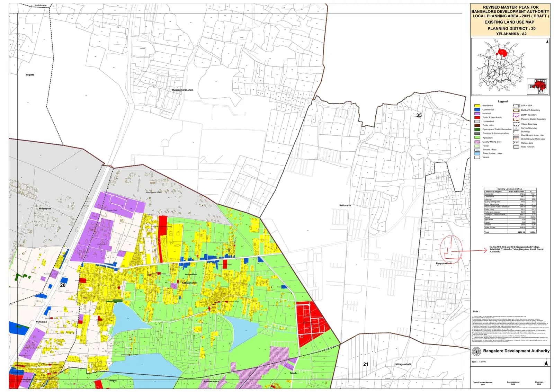Click the Railway Line legend symbol
Viewport: 554px width, 392px height.
click(x=516, y=143)
